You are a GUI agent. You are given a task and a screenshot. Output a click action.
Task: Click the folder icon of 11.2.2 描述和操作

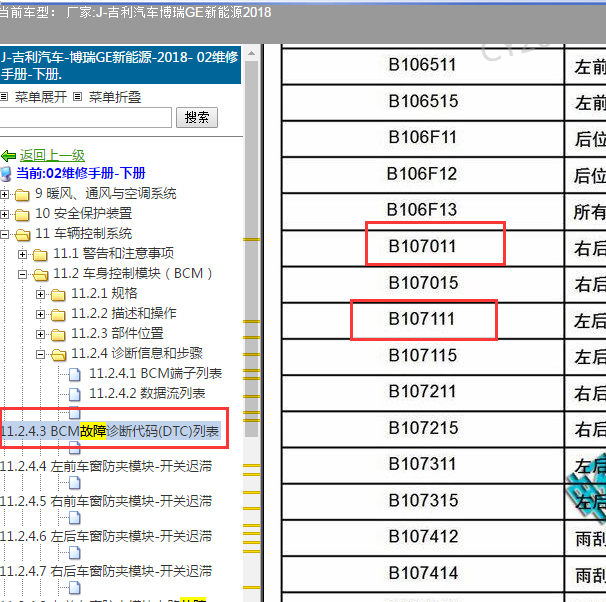click(x=58, y=315)
